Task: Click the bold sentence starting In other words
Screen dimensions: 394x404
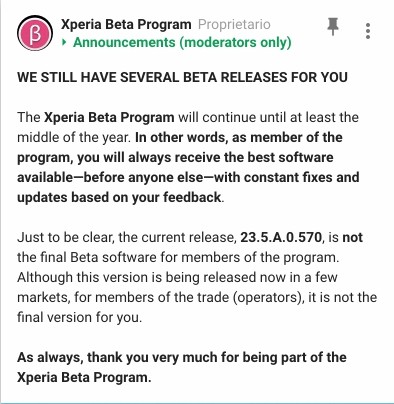Action: coord(188,167)
